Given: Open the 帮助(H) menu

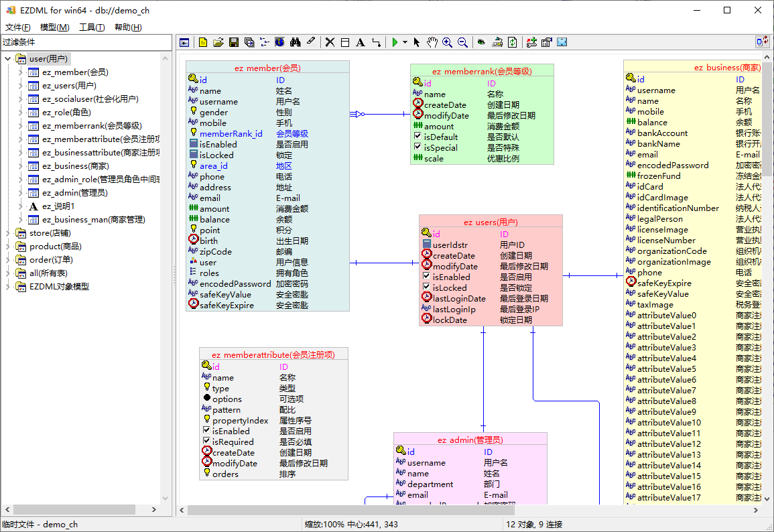Looking at the screenshot, I should [128, 27].
